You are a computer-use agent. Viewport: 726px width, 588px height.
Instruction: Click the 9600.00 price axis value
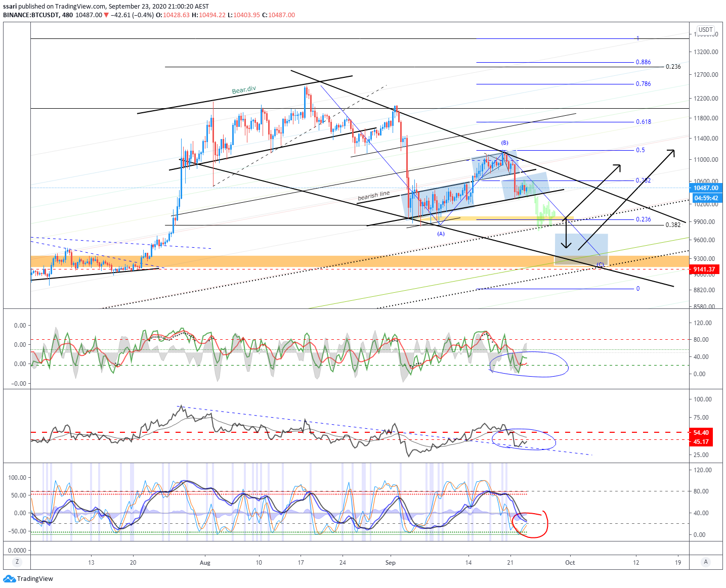click(x=704, y=240)
